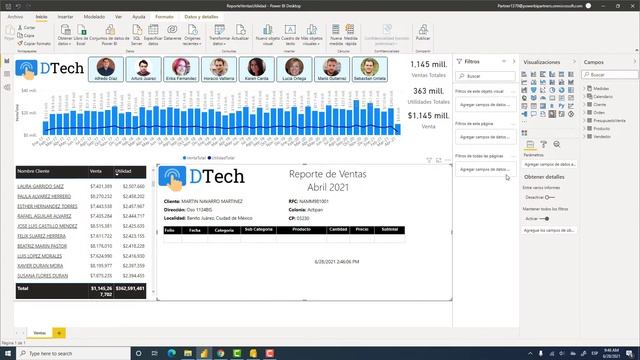This screenshot has width=640, height=360.
Task: Collapse the Campos pane chevron
Action: [635, 62]
